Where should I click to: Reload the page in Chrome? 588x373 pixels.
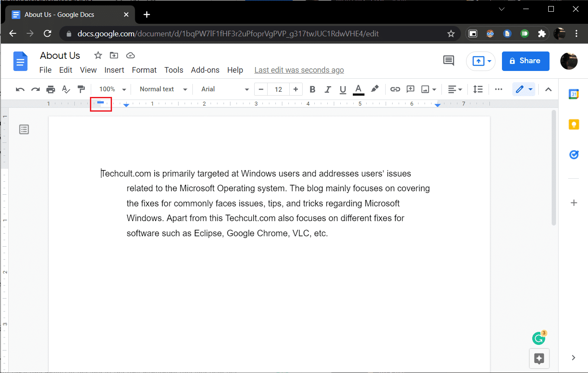click(x=48, y=33)
